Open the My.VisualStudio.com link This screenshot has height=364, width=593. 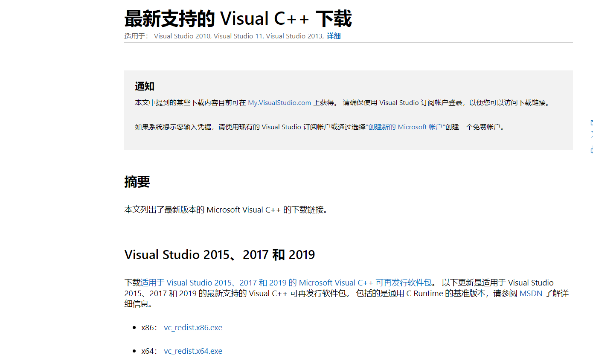pyautogui.click(x=279, y=103)
